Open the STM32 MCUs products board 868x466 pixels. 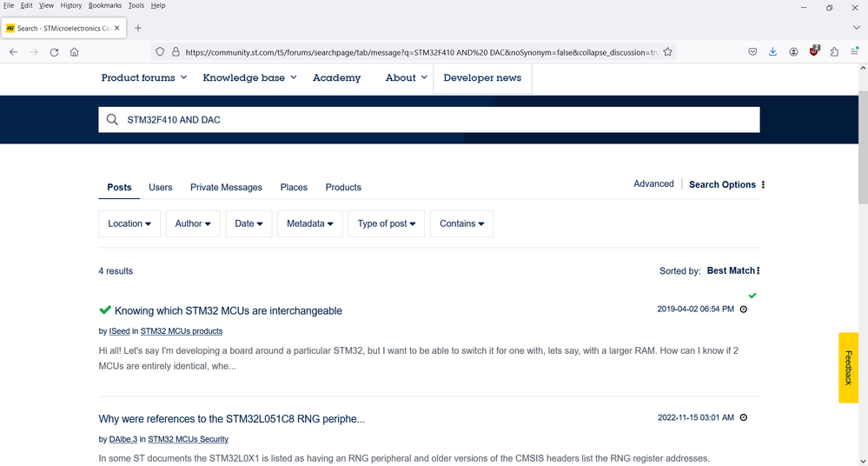182,330
